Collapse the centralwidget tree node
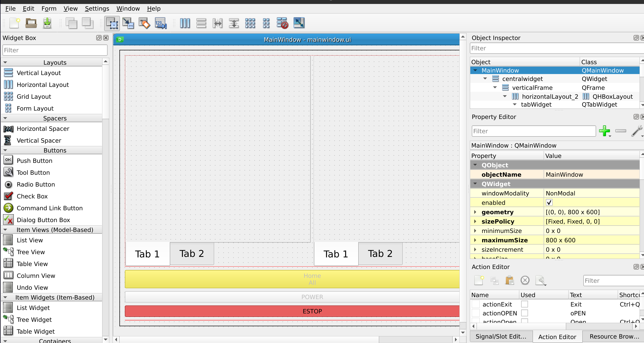Viewport: 644px width, 343px height. pyautogui.click(x=485, y=78)
